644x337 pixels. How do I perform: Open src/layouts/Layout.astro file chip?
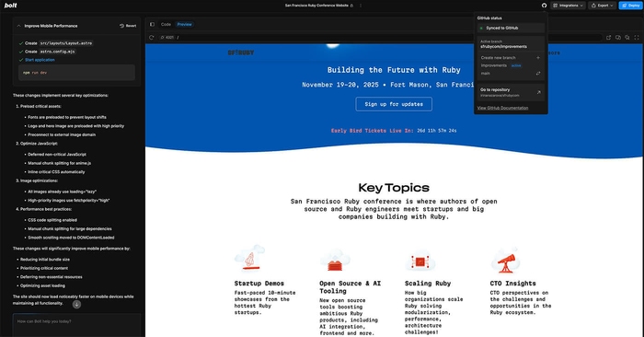click(65, 43)
